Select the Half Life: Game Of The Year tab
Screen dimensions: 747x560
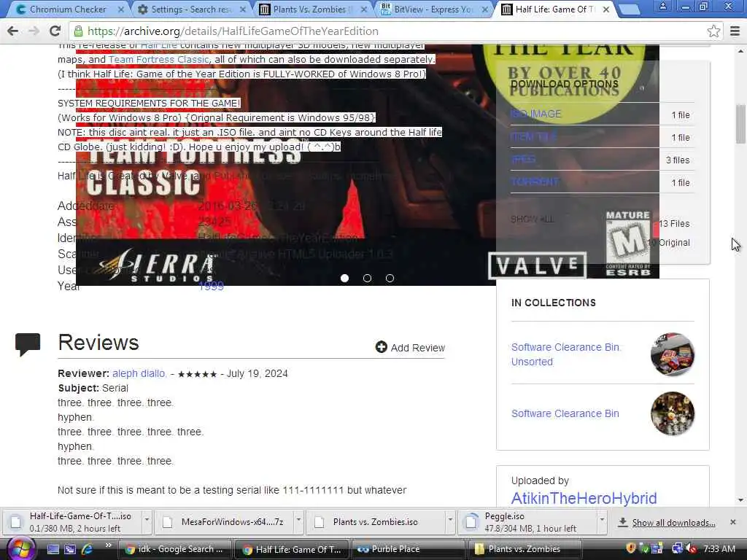555,9
